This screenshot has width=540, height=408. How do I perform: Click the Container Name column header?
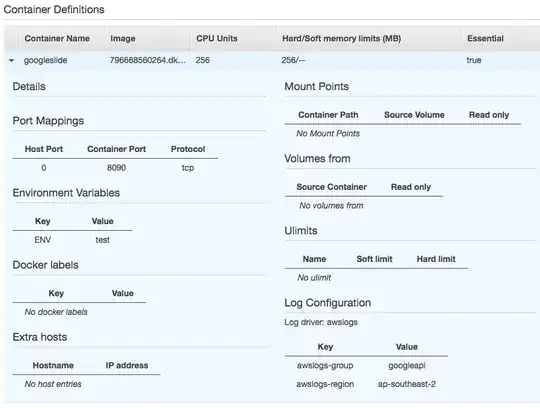point(57,38)
